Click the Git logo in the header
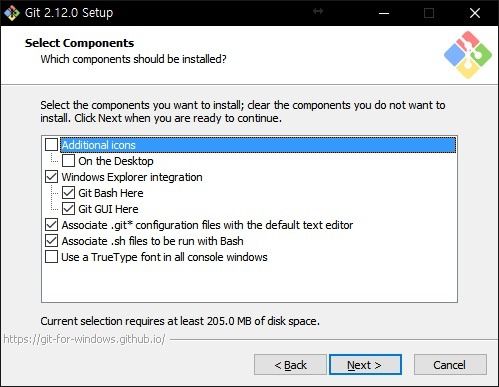Image resolution: width=499 pixels, height=387 pixels. pos(468,55)
